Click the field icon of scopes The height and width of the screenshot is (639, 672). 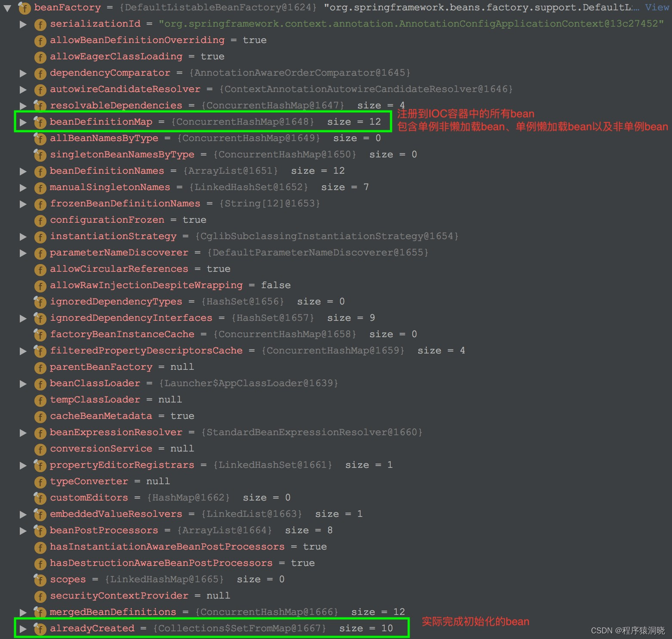click(x=40, y=580)
